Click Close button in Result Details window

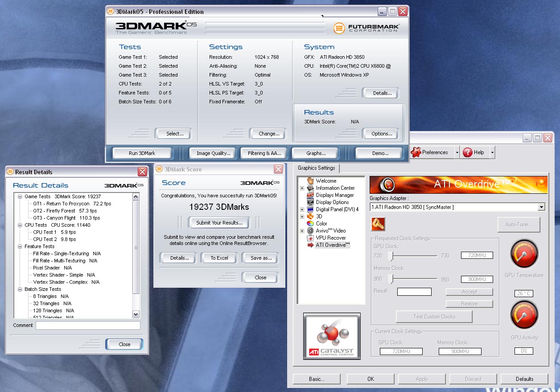[124, 344]
